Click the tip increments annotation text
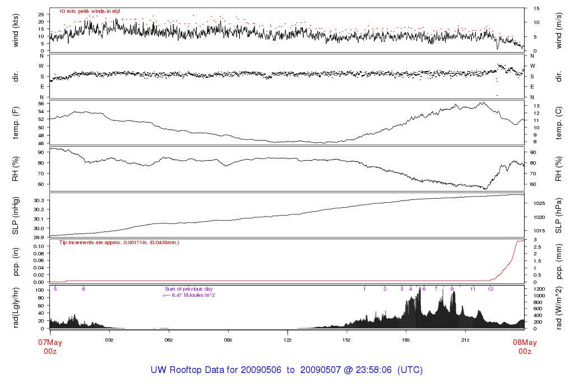 (119, 242)
